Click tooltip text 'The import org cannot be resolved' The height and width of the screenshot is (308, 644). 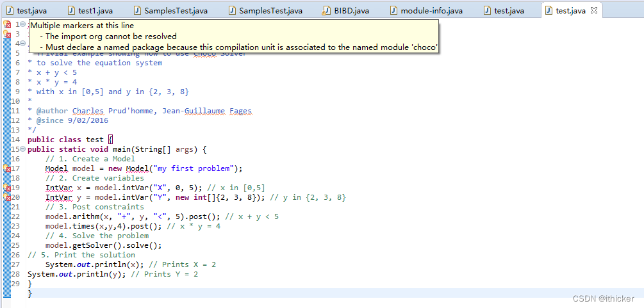coord(111,36)
